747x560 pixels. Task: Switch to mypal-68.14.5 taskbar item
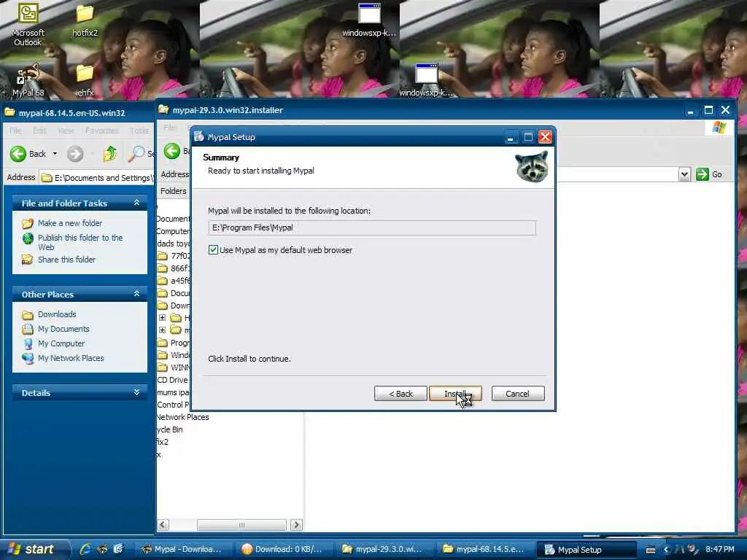click(x=484, y=549)
